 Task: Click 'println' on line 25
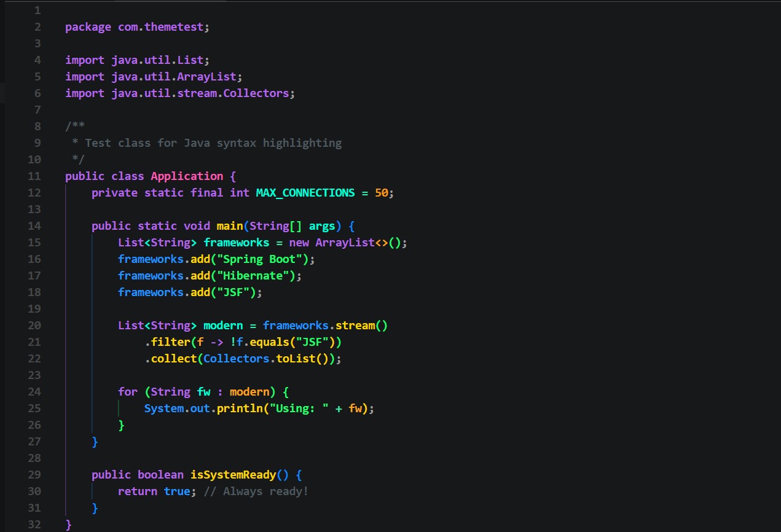[240, 409]
